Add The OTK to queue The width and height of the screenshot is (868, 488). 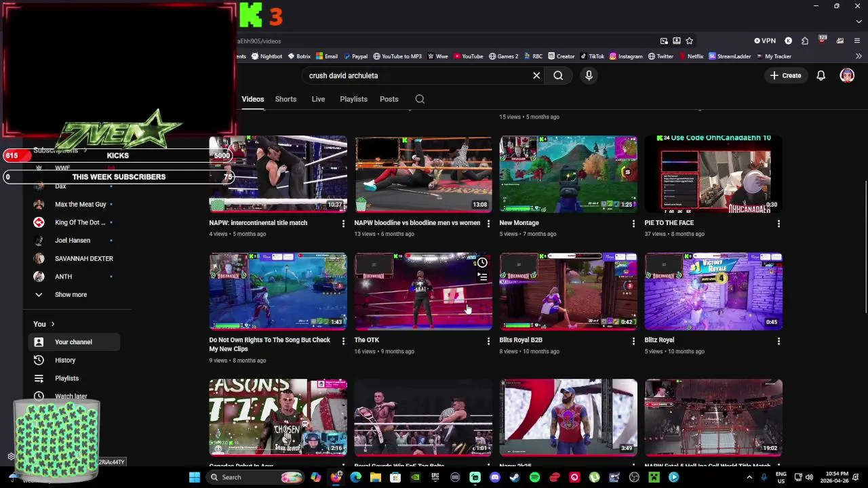tap(482, 277)
